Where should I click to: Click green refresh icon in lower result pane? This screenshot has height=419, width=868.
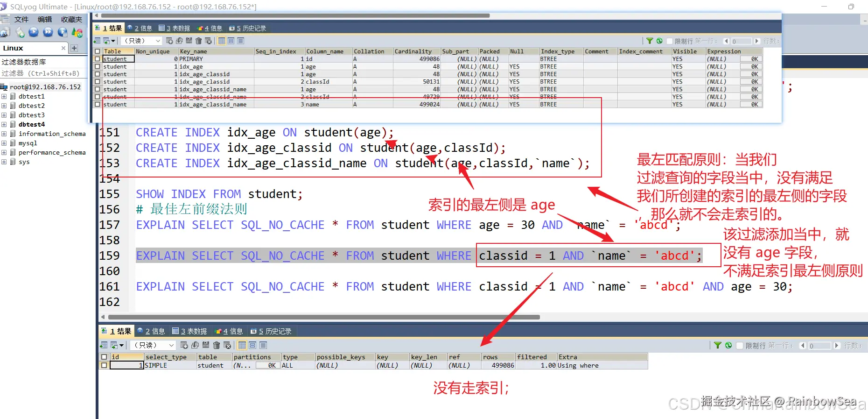(728, 345)
